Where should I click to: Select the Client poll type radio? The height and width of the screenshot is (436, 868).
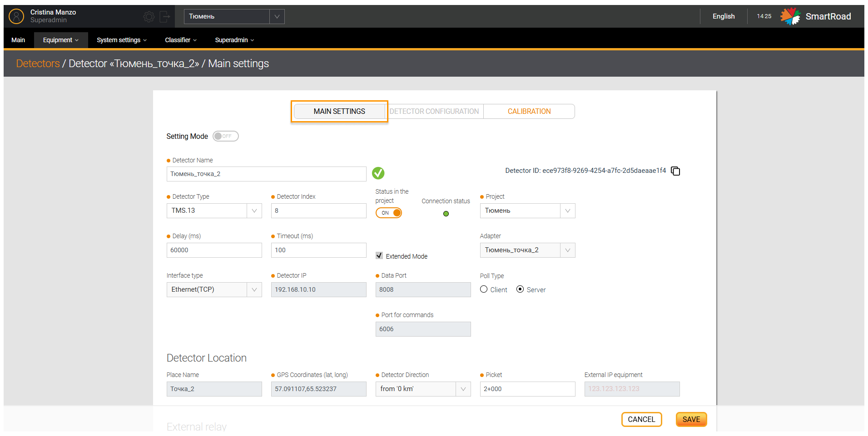click(484, 289)
